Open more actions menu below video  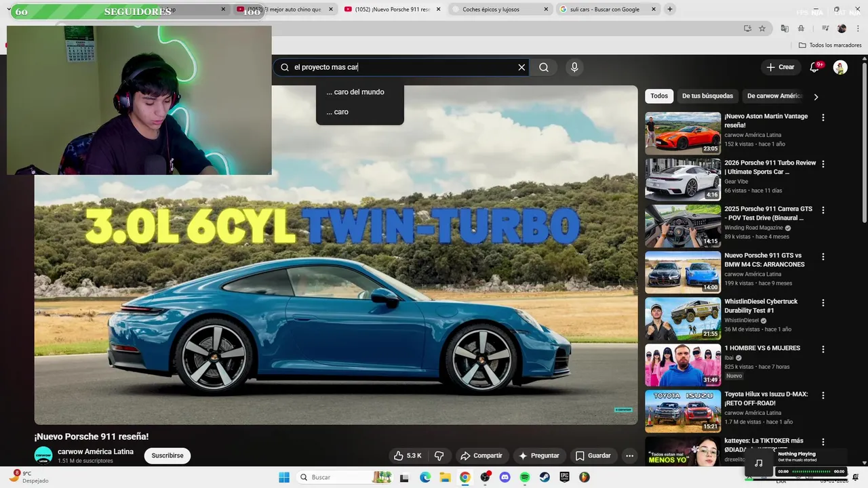[629, 455]
